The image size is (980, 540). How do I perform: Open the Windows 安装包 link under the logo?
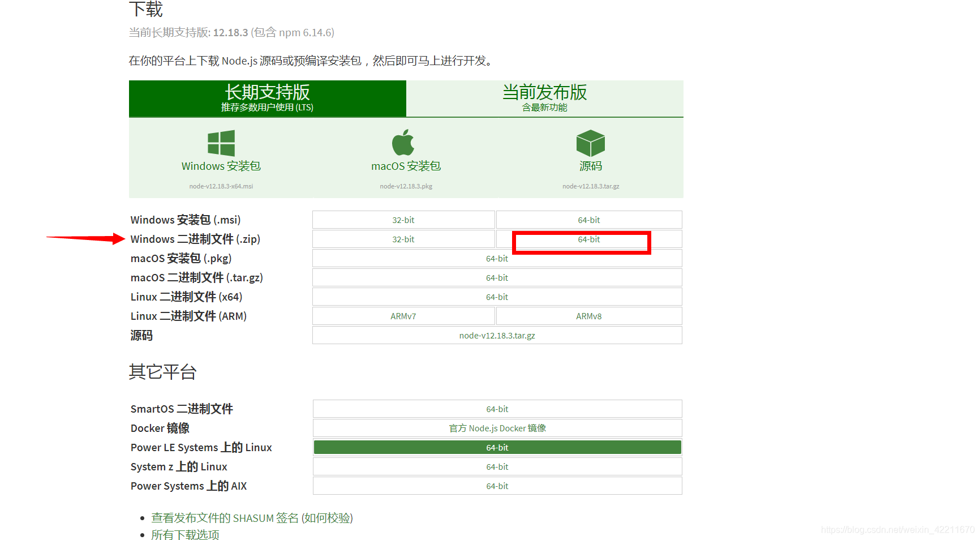pyautogui.click(x=221, y=166)
